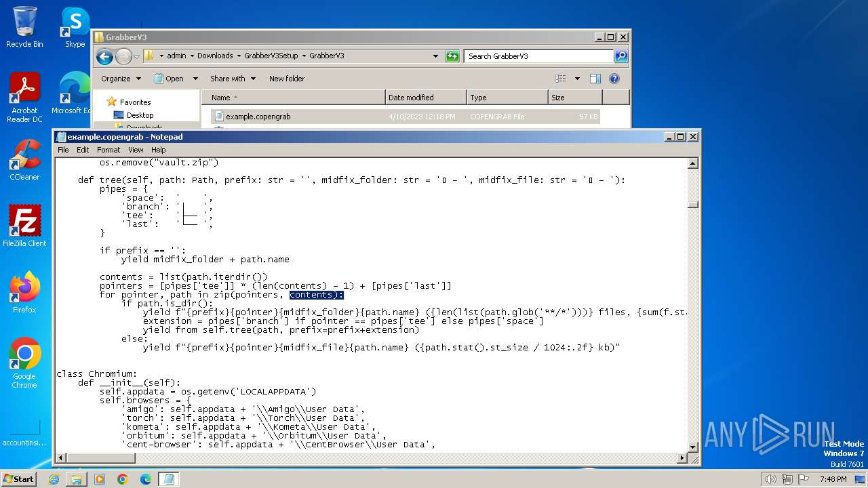Click the Notepad vertical scrollbar thumb

693,205
